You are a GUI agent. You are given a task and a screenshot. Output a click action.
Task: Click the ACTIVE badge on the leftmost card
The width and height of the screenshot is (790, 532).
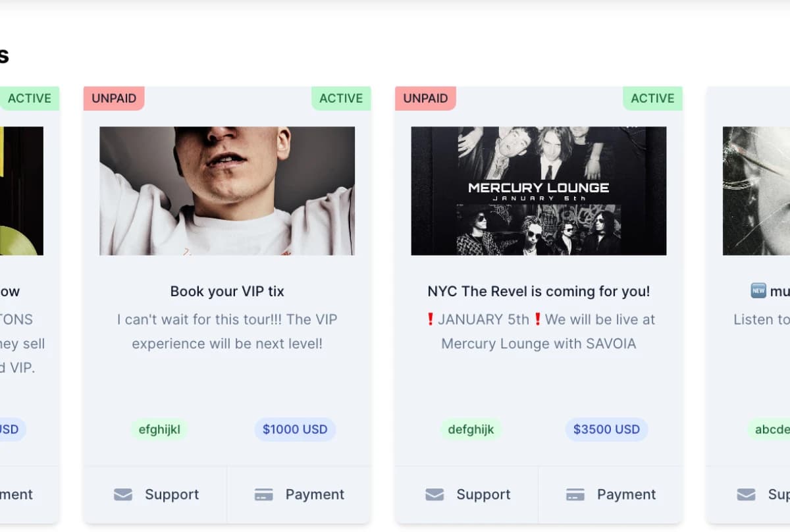coord(29,97)
